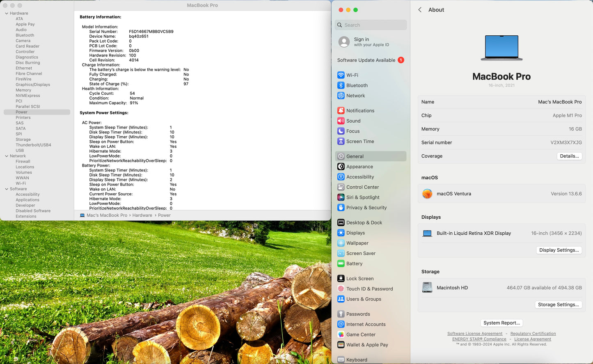Image resolution: width=593 pixels, height=364 pixels.
Task: Select the Touch ID & Password icon
Action: (341, 289)
